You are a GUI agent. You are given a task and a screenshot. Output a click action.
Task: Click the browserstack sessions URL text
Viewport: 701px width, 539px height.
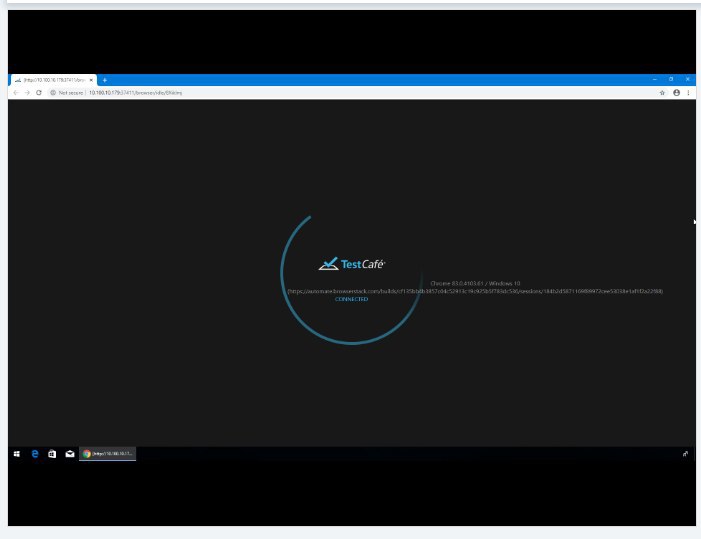point(475,291)
